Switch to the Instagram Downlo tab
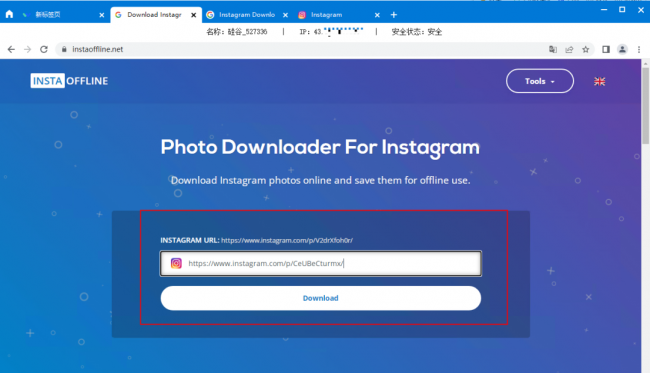This screenshot has width=650, height=373. (x=247, y=15)
